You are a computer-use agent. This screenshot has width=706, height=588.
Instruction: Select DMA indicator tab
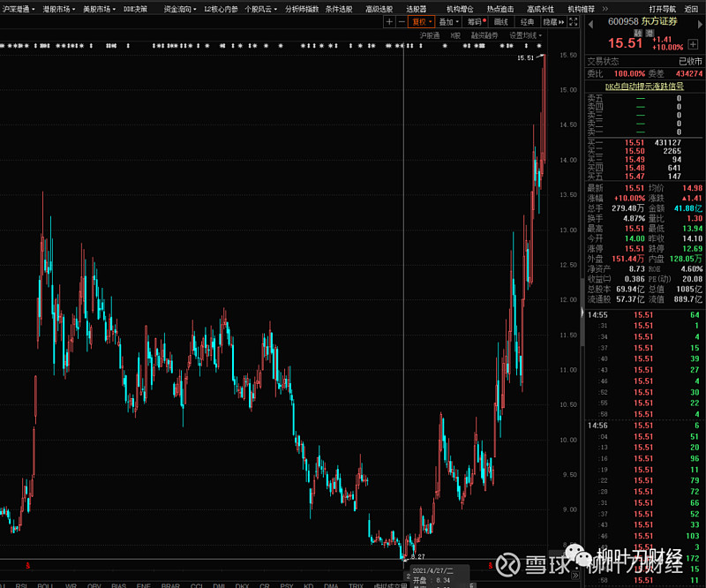coord(331,585)
